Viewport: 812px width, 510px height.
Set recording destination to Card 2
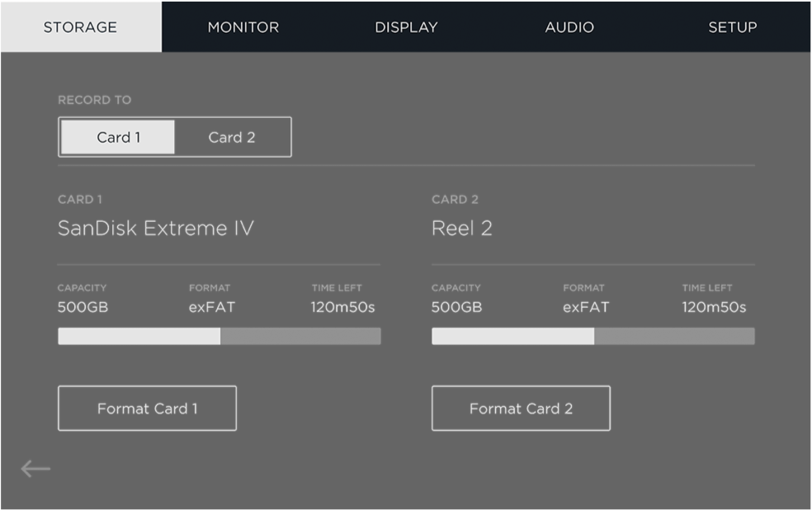[232, 136]
